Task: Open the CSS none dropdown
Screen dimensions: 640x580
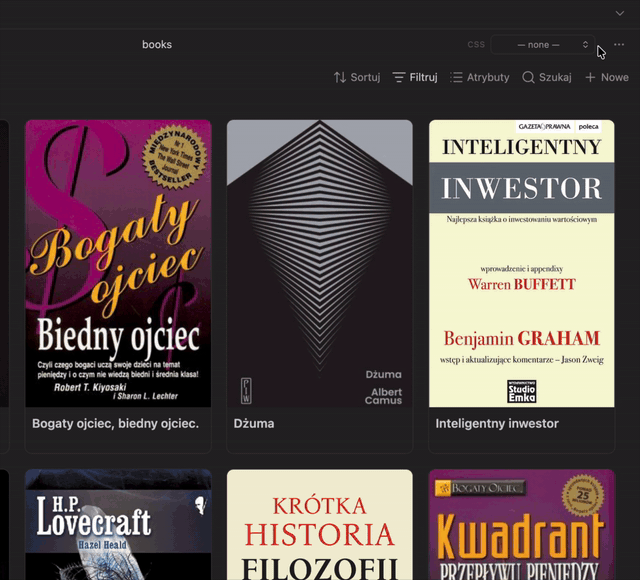Action: [542, 44]
